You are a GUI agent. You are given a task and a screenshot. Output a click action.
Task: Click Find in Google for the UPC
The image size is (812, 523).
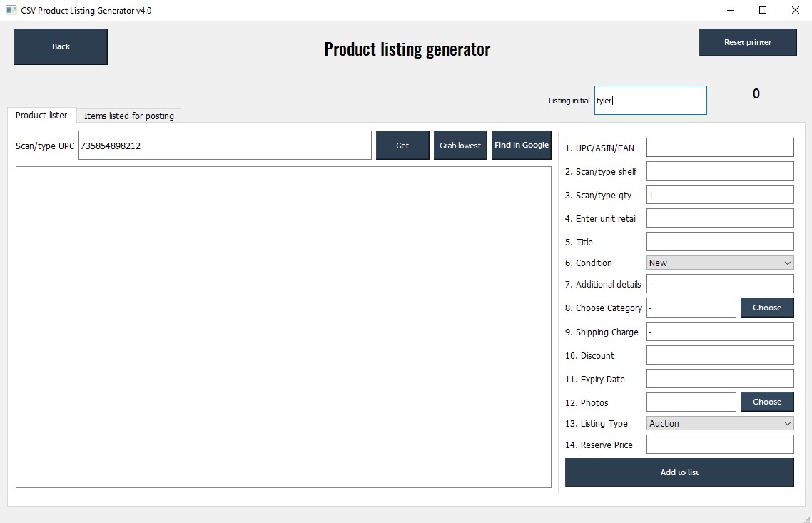pos(521,145)
